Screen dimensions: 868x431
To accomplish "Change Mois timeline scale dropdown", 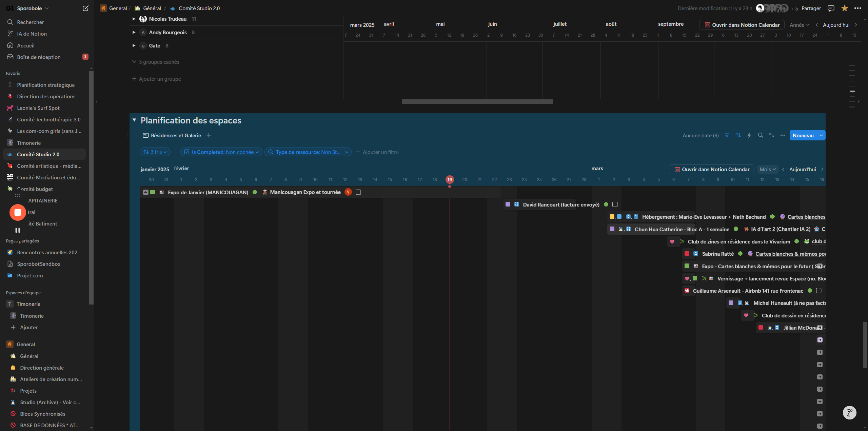I will 768,169.
